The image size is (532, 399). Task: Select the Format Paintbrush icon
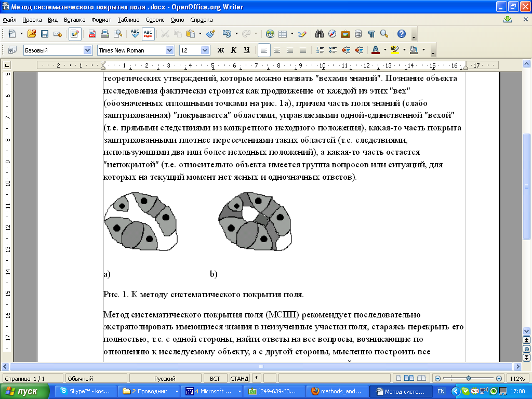coord(210,34)
